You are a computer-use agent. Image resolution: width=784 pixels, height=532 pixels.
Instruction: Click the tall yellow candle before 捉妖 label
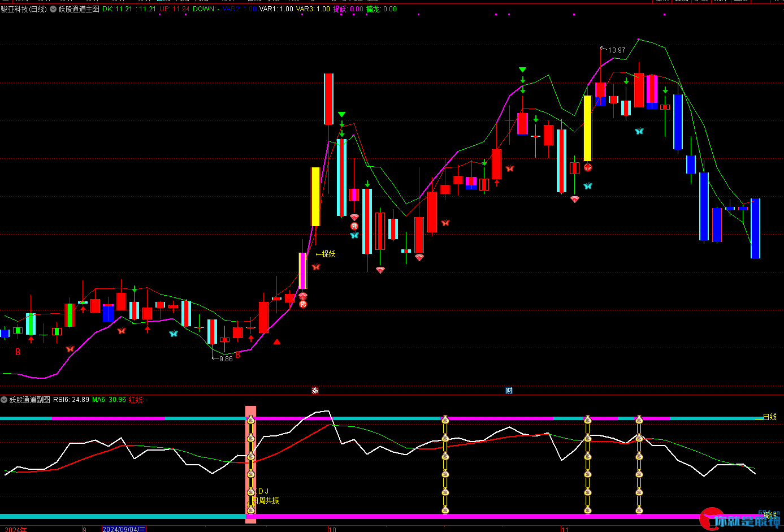click(x=315, y=197)
